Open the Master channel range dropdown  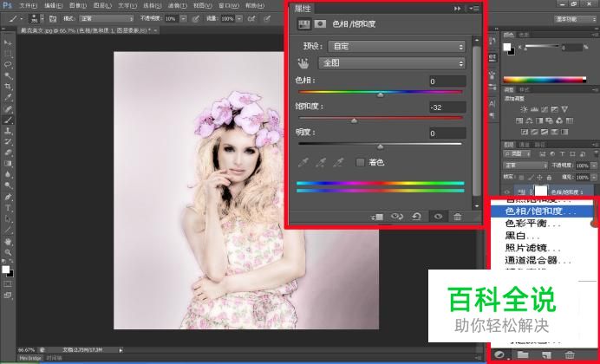click(392, 63)
